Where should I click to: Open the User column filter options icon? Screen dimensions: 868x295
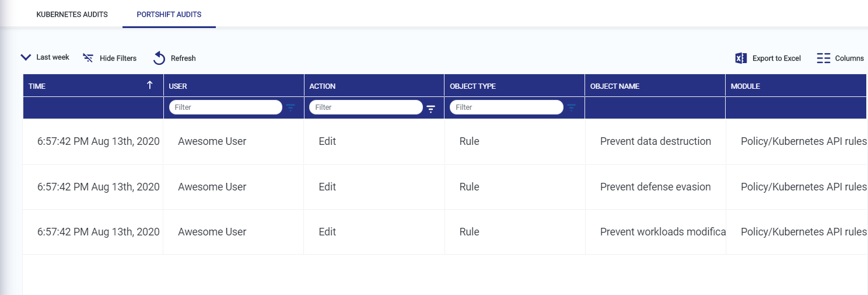[290, 107]
